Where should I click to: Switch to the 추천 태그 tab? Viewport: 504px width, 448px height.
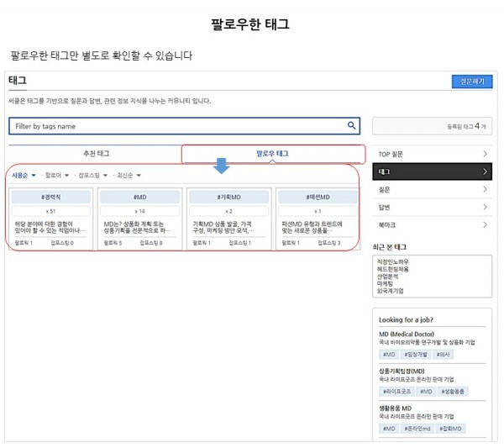pyautogui.click(x=96, y=154)
